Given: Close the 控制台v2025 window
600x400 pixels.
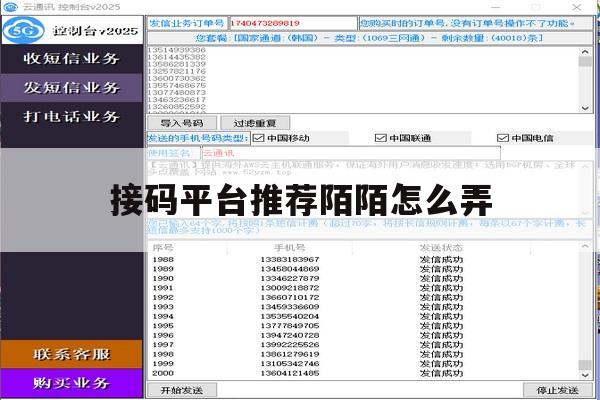Looking at the screenshot, I should [x=577, y=7].
